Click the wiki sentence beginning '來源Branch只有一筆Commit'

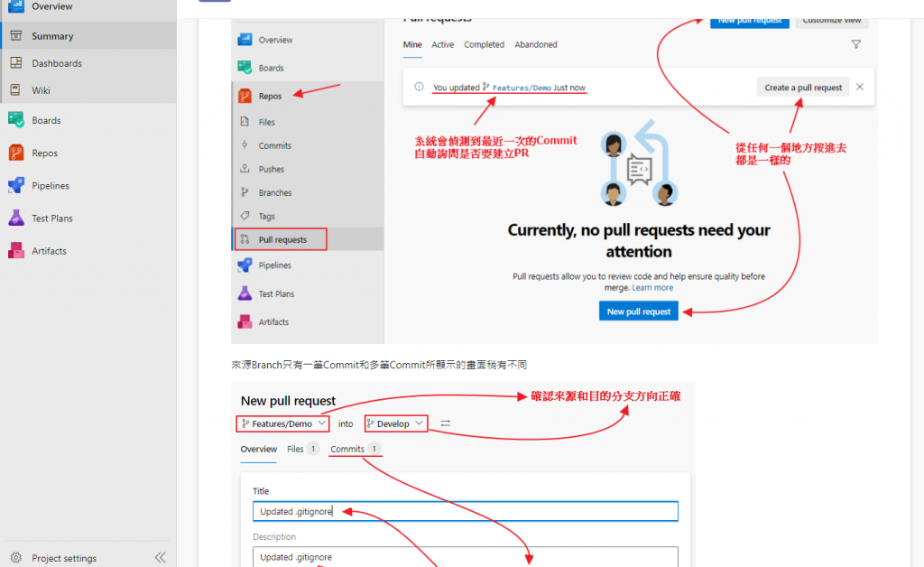click(379, 365)
